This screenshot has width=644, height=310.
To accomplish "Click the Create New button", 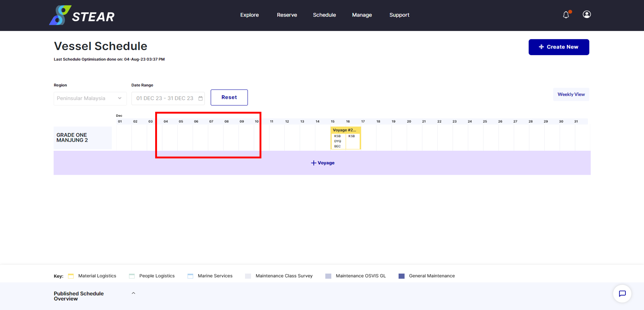I will (x=559, y=47).
